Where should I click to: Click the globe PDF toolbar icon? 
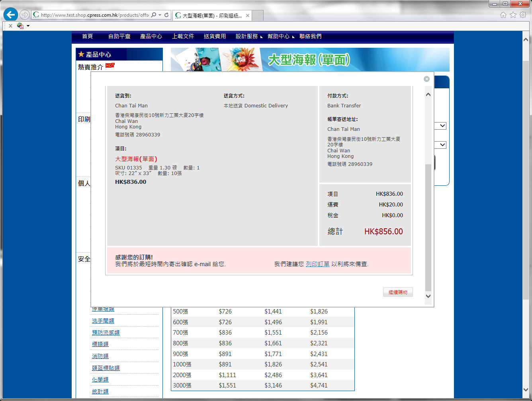[x=20, y=26]
